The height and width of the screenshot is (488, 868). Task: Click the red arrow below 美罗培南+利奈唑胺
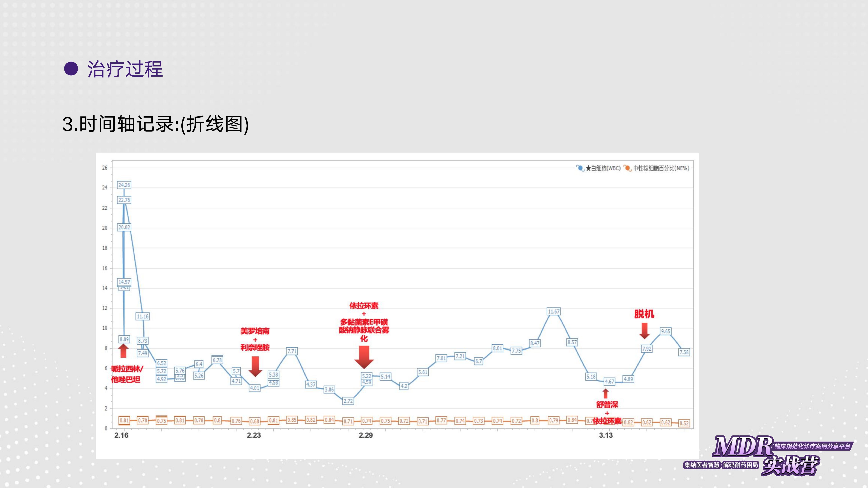coord(255,366)
